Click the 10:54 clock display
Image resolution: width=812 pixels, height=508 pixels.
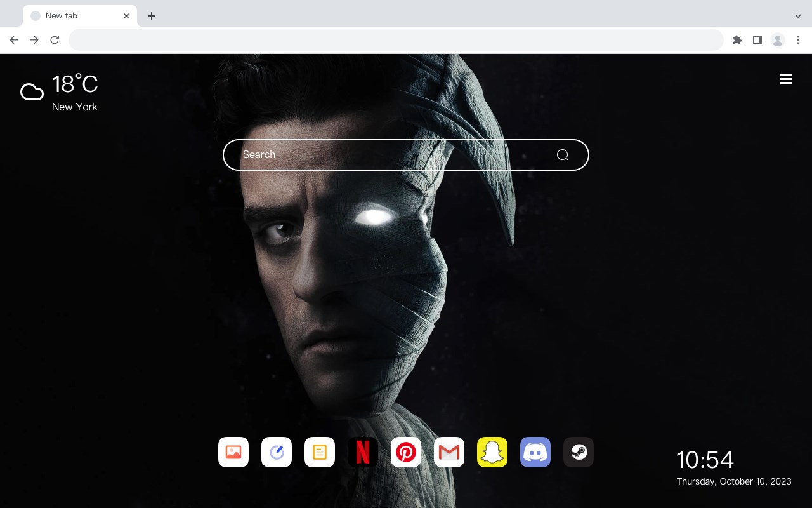pyautogui.click(x=705, y=460)
